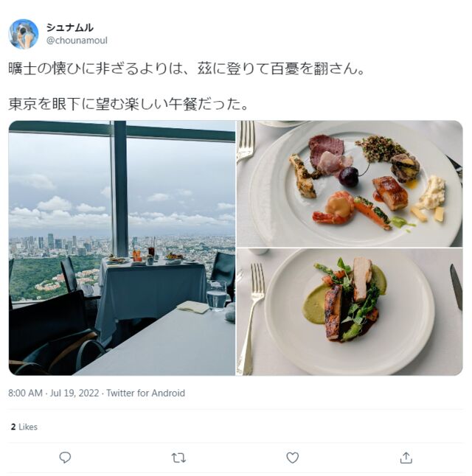Click the cherry on the appetizer plate
Screen dimensions: 472x476
[349, 177]
